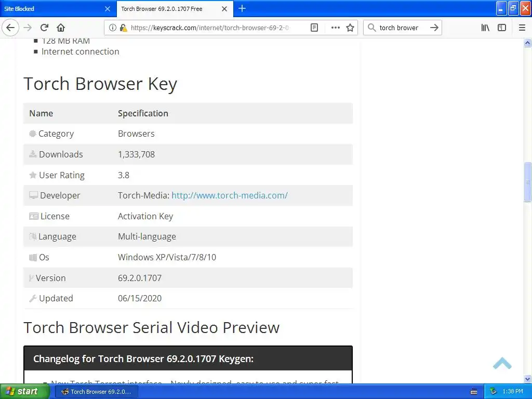Click the ID card icon beside License
The image size is (532, 399).
tap(34, 216)
